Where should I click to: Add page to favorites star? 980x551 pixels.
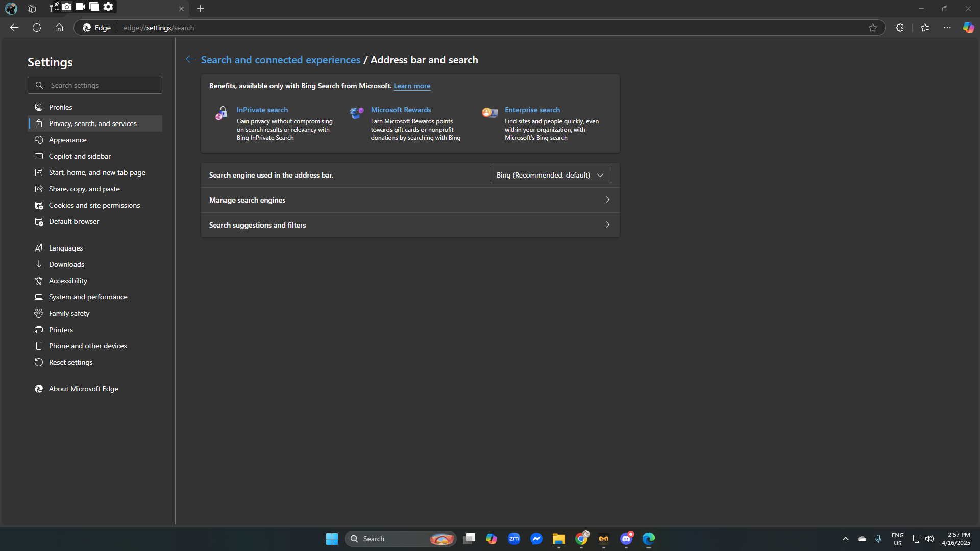873,28
